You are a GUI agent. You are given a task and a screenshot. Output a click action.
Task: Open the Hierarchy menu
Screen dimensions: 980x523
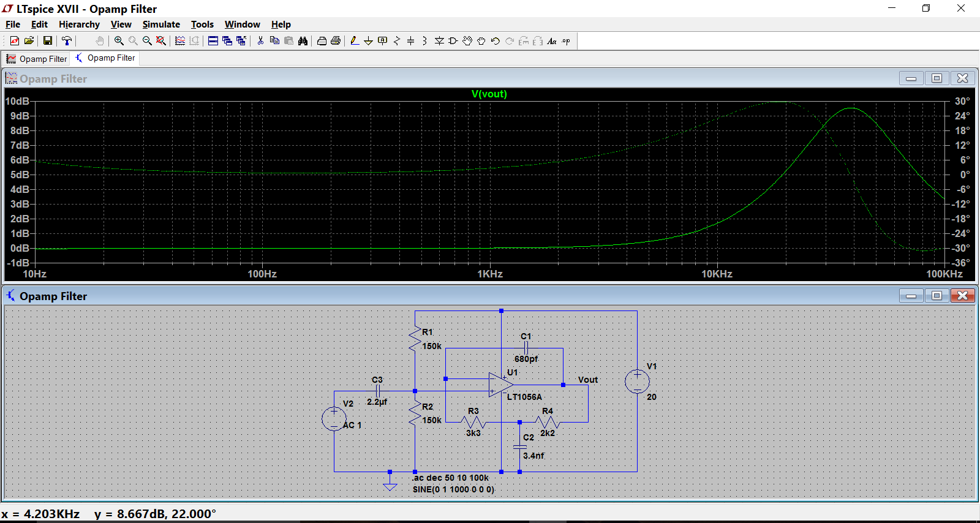click(79, 24)
